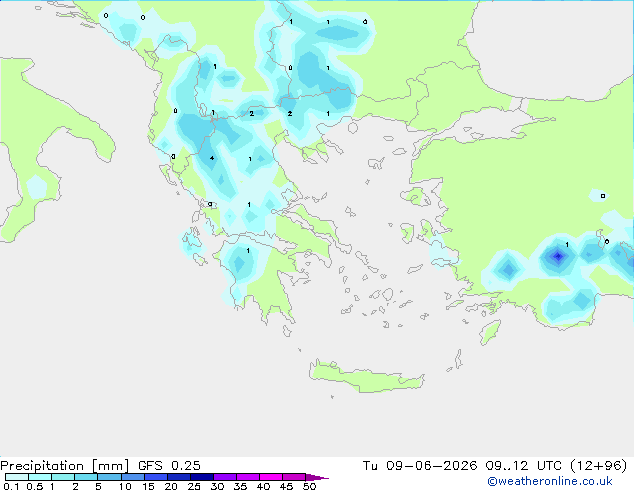This screenshot has height=490, width=634.
Task: Choose the 40–45 mm magenta legend swatch
Action: 271,477
